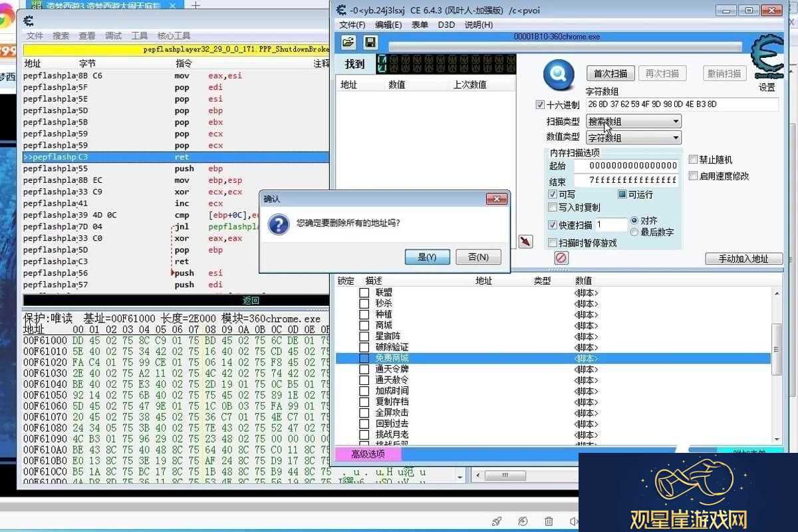Enable the 禁止随机 checkbox
798x532 pixels.
pyautogui.click(x=693, y=160)
